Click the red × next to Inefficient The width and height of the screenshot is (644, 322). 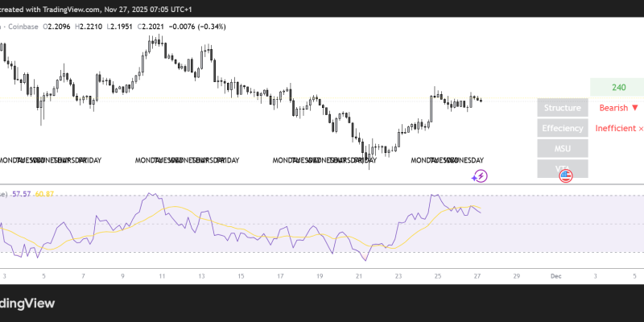coord(641,128)
